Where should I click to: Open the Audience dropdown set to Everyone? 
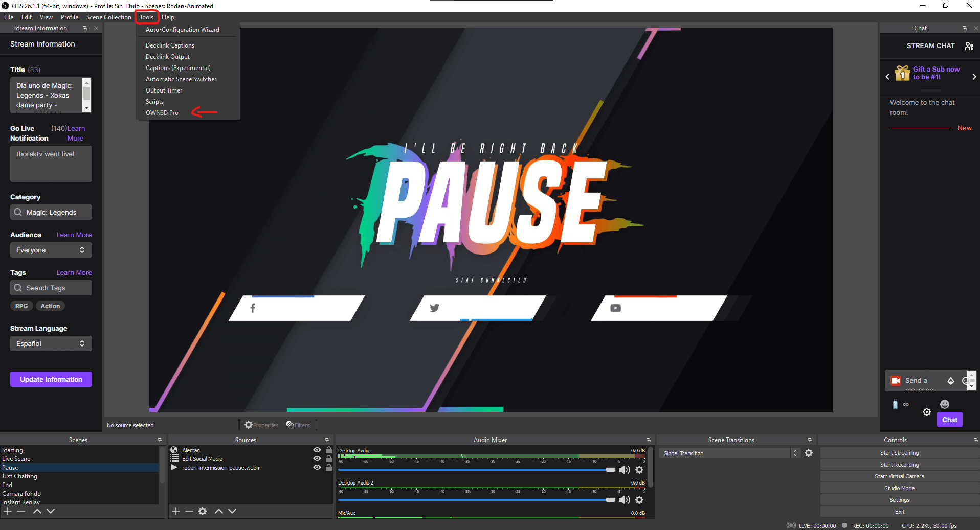[51, 250]
